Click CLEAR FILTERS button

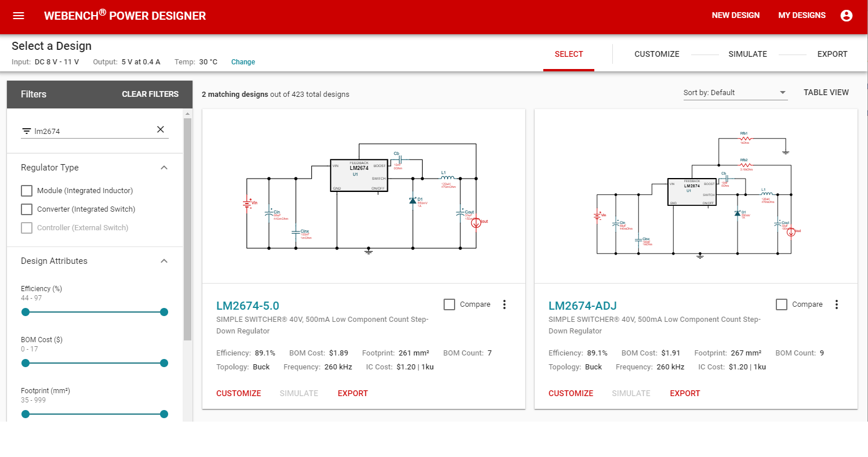pyautogui.click(x=150, y=94)
